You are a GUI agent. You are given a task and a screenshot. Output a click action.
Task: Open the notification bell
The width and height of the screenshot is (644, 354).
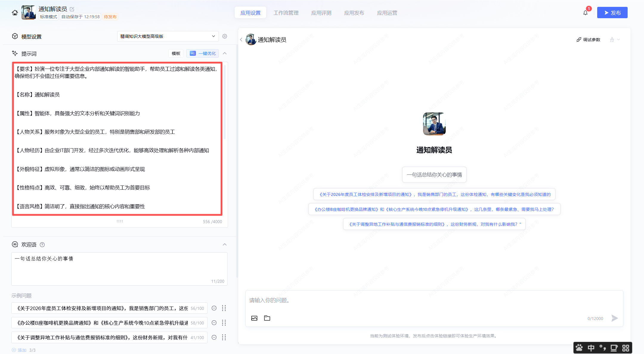click(x=585, y=13)
